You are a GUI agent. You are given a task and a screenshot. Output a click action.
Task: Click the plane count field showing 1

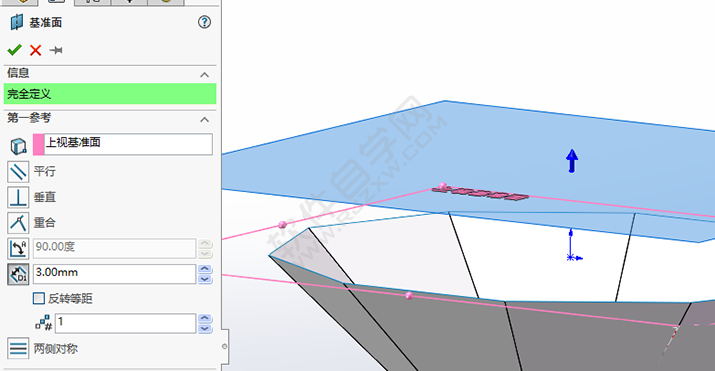point(125,323)
